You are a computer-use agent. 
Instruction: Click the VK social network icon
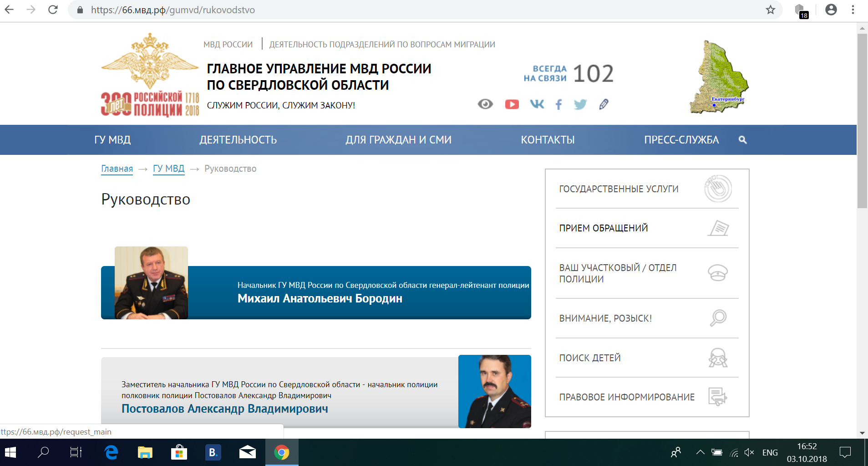click(537, 104)
